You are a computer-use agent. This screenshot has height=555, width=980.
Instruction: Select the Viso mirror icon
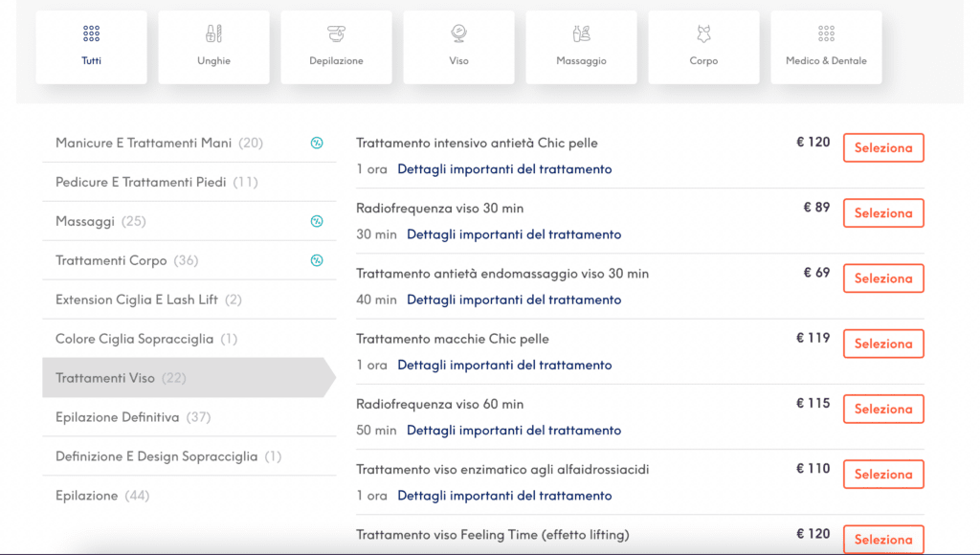click(458, 34)
